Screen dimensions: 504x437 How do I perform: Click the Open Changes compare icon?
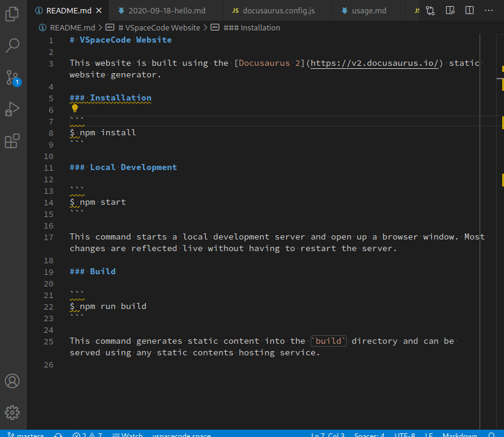[430, 10]
